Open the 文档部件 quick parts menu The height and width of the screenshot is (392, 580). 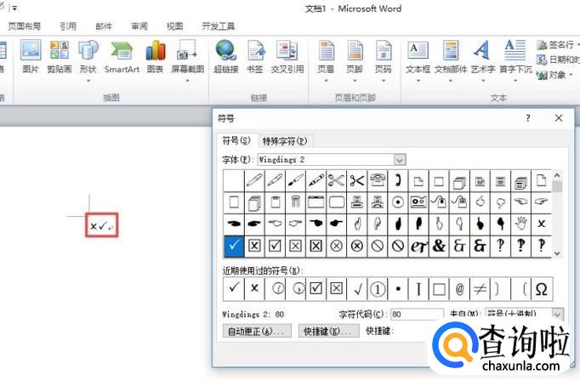pos(451,60)
